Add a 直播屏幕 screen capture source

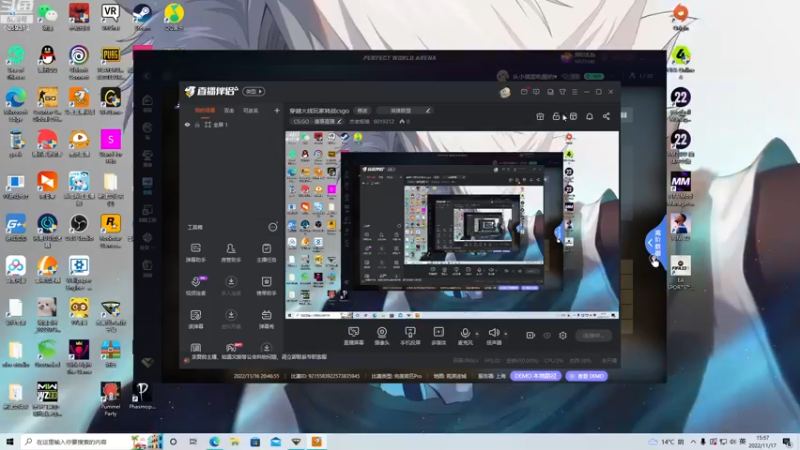pyautogui.click(x=353, y=336)
